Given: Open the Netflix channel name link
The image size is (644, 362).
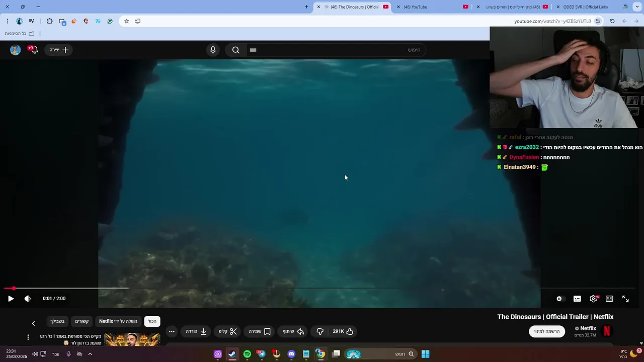Looking at the screenshot, I should click(x=588, y=328).
